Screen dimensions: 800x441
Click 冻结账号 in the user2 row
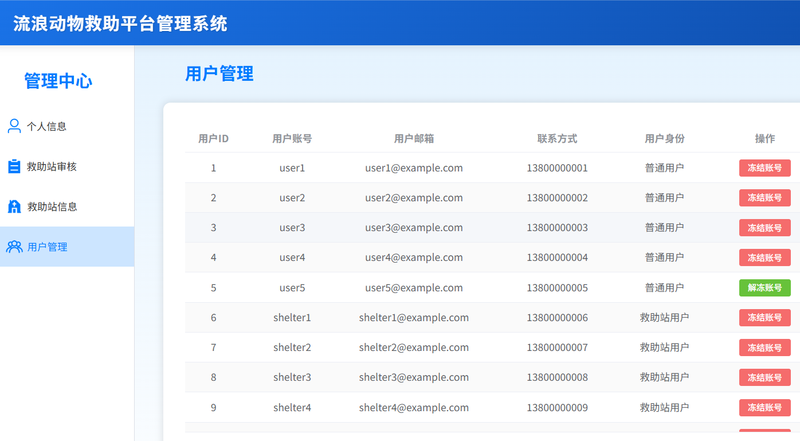coord(764,198)
